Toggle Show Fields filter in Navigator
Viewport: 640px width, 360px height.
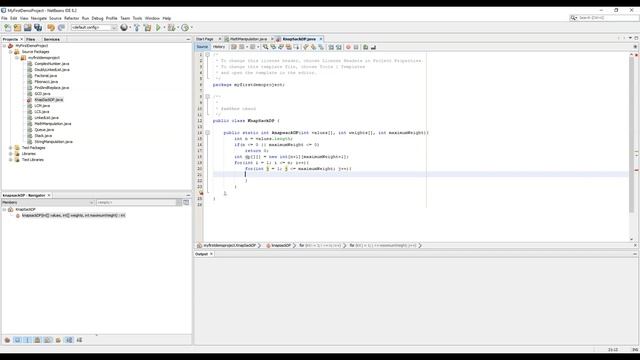17,340
